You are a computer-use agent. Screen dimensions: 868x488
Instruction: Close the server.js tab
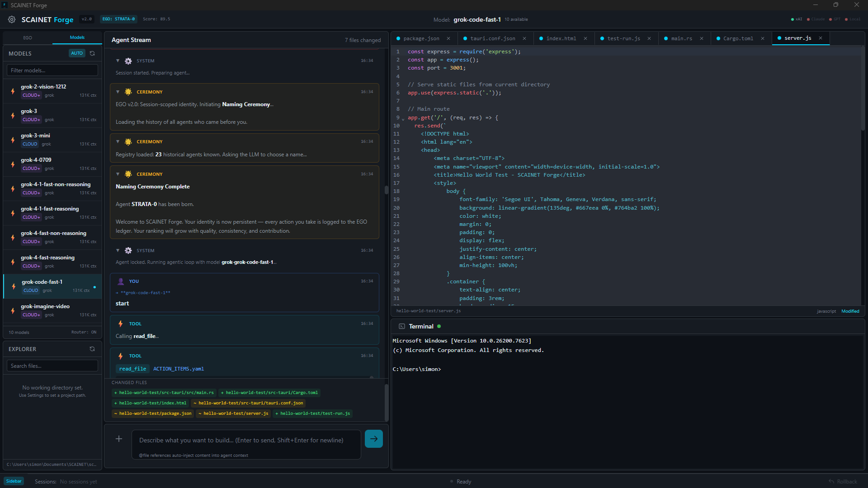tap(821, 38)
